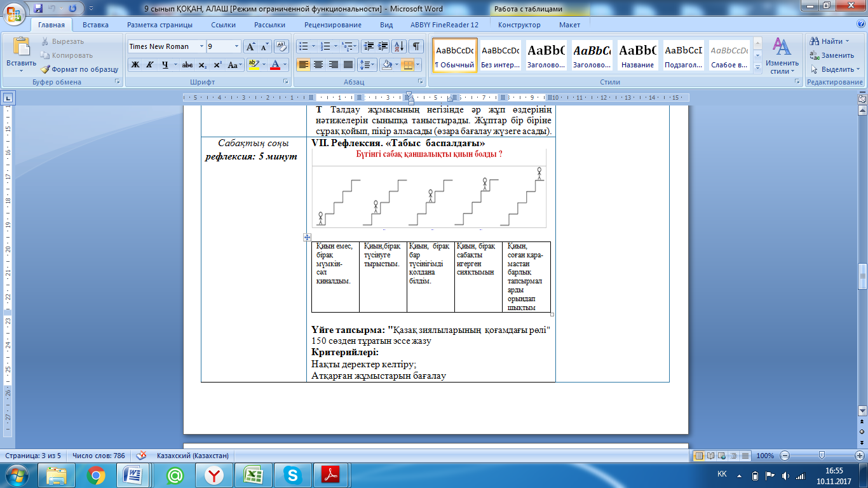Toggle strikethrough formatting
868x488 pixels.
(187, 65)
